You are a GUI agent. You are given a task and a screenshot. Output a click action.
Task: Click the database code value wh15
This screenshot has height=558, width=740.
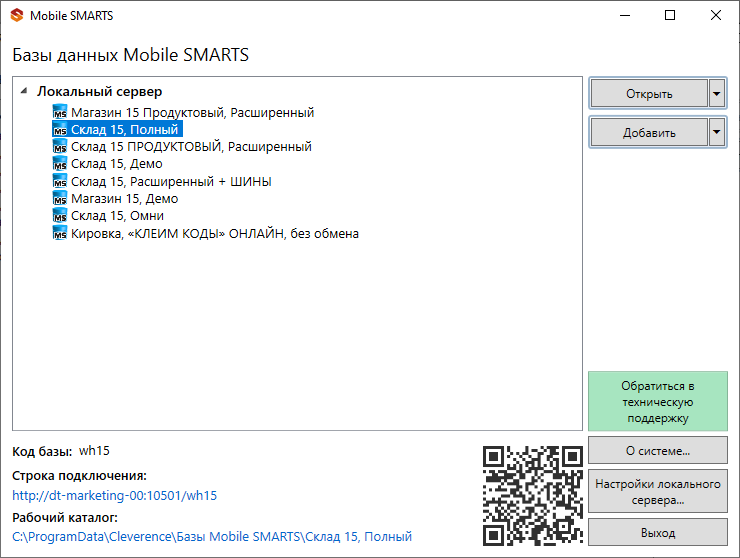(94, 451)
